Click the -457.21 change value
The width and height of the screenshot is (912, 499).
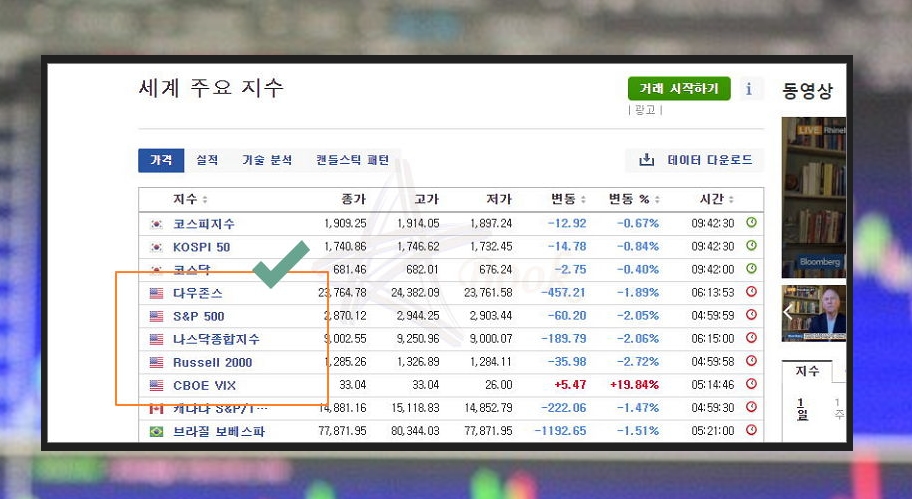(563, 293)
